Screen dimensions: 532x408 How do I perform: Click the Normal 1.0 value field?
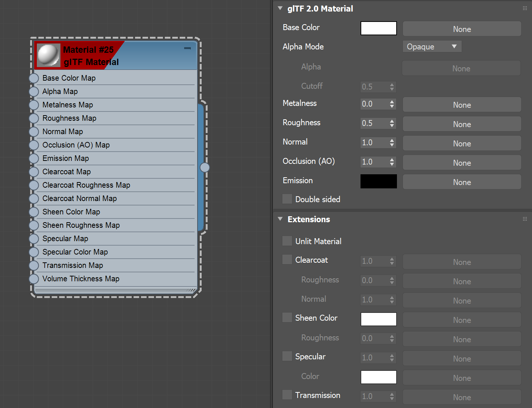(x=374, y=143)
